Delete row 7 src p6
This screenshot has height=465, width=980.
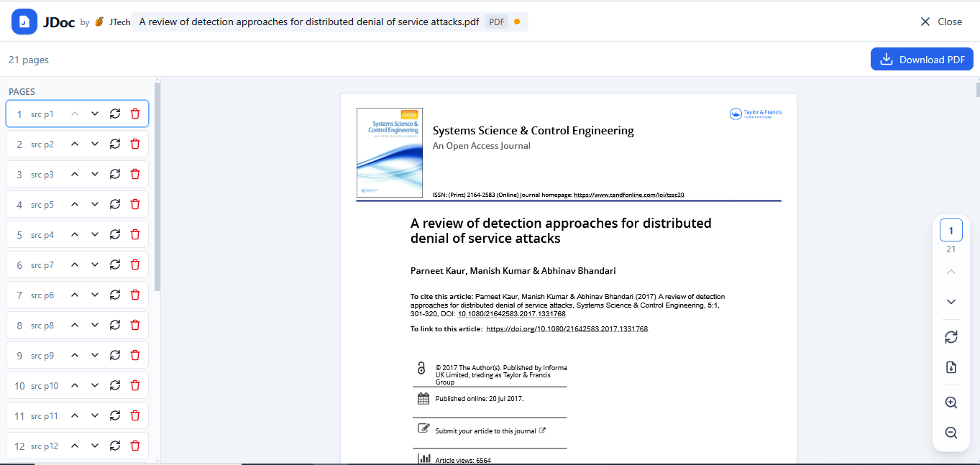[135, 295]
